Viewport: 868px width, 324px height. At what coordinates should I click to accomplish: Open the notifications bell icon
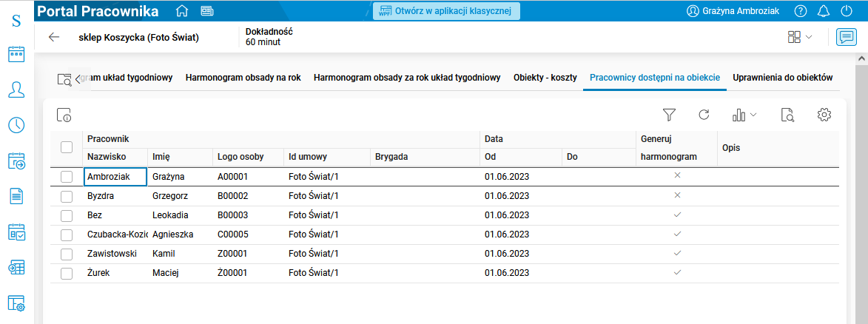(x=823, y=11)
